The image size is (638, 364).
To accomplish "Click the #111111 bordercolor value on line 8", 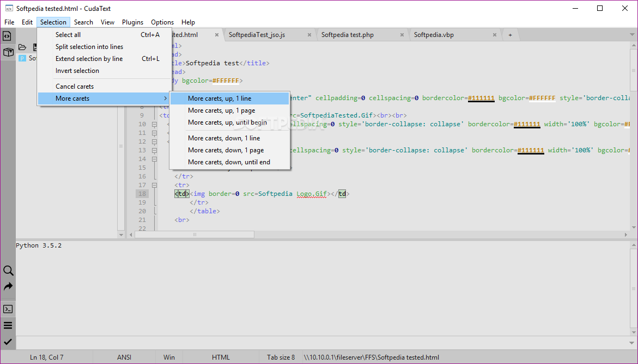I will click(481, 98).
